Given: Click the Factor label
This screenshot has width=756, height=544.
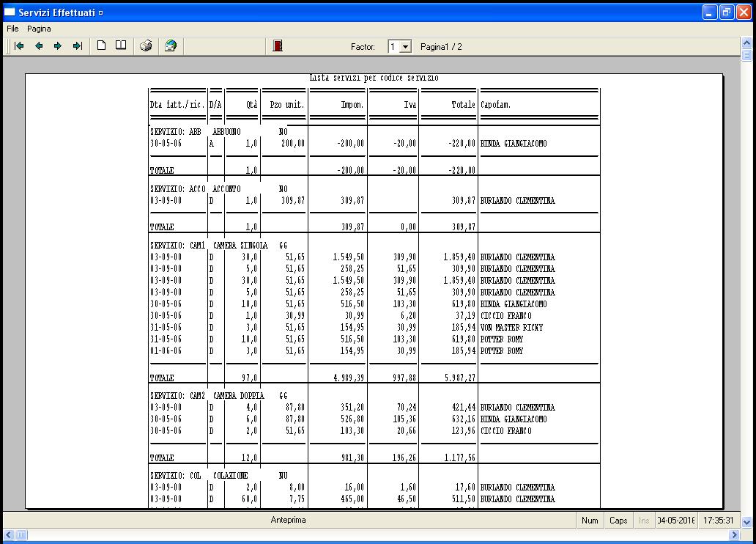Looking at the screenshot, I should 363,47.
